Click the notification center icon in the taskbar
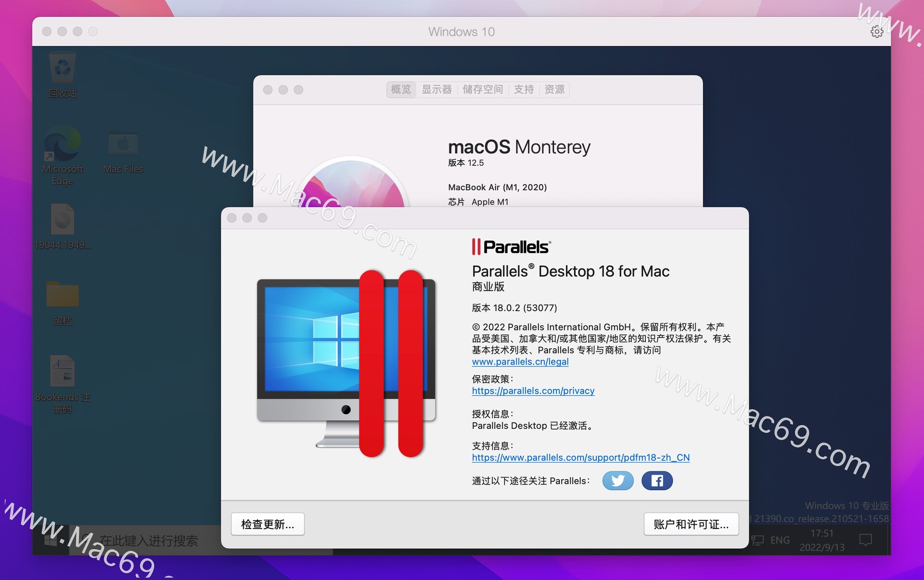Viewport: 924px width, 580px height. (x=865, y=540)
